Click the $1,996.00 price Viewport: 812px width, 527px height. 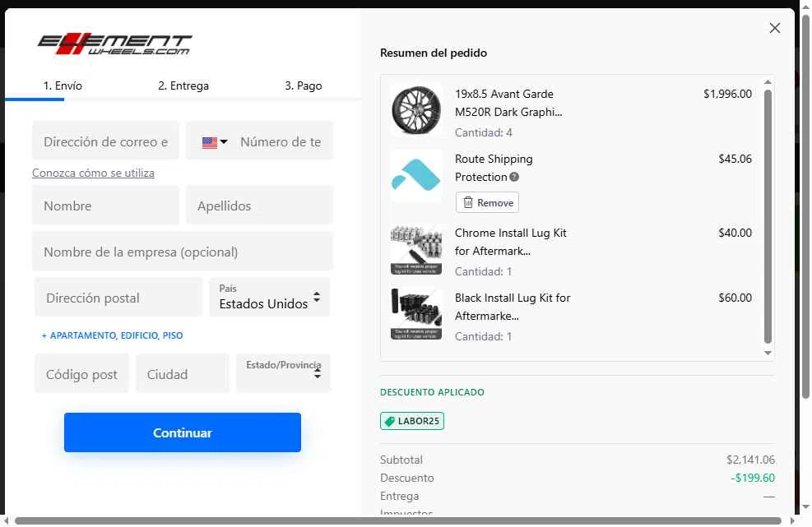pyautogui.click(x=727, y=95)
